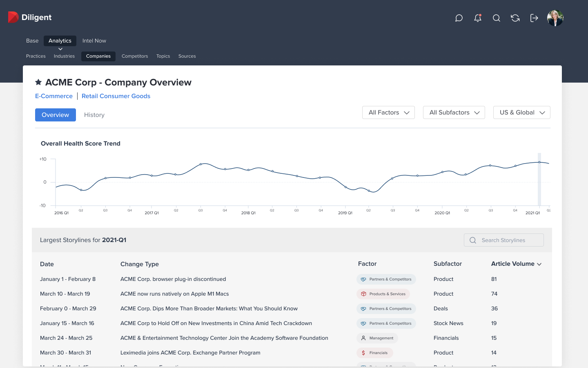Click the Management factor tag
588x368 pixels.
[x=377, y=338]
